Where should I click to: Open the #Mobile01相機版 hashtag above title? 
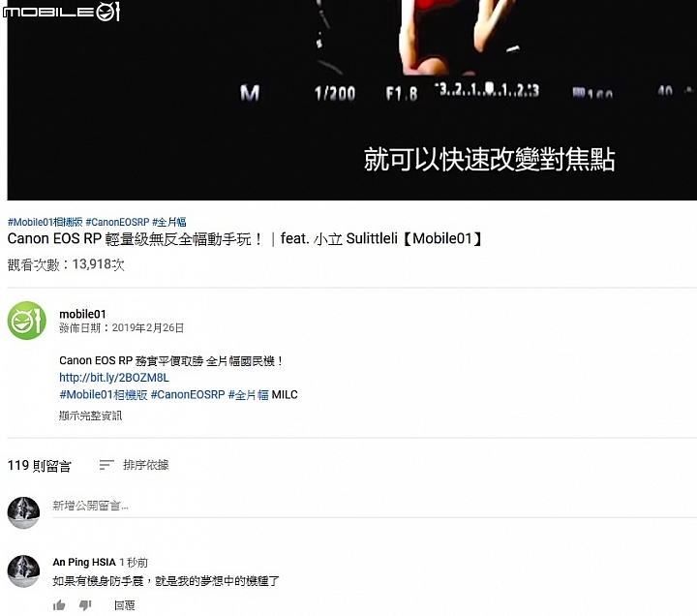45,222
